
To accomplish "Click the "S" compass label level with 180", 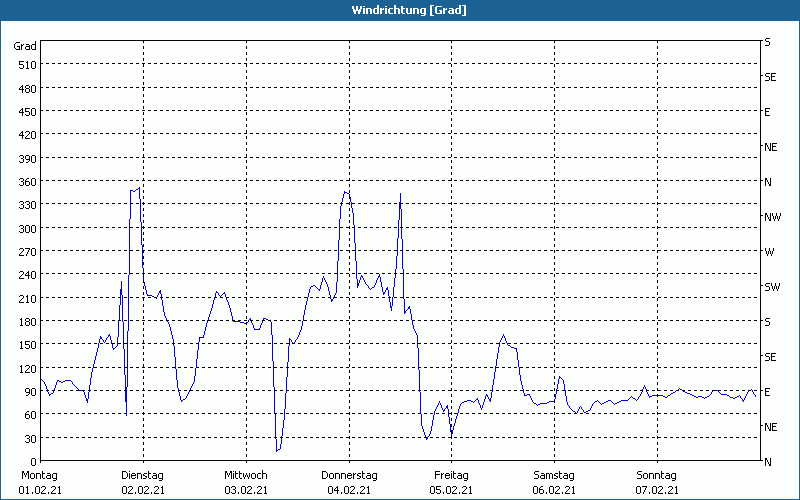I will point(767,322).
